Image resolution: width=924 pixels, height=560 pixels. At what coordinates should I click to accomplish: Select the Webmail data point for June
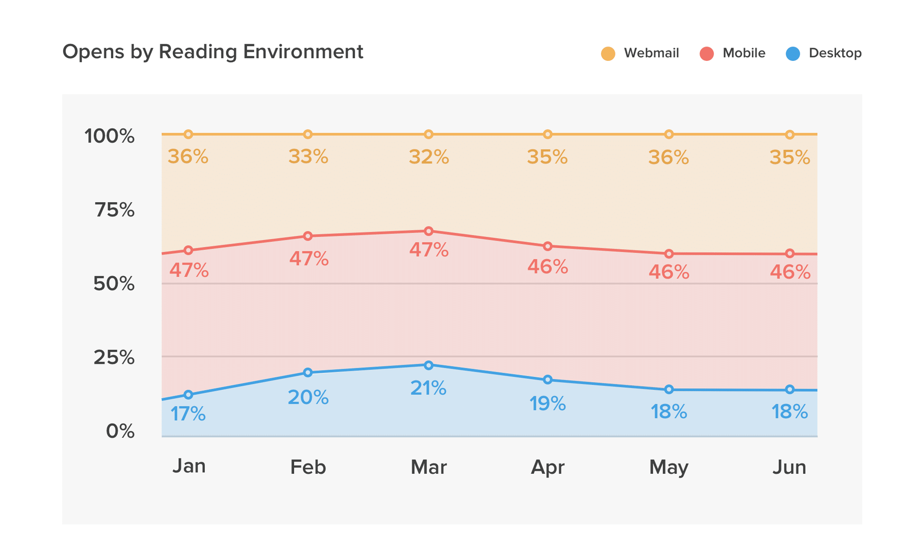pos(790,134)
